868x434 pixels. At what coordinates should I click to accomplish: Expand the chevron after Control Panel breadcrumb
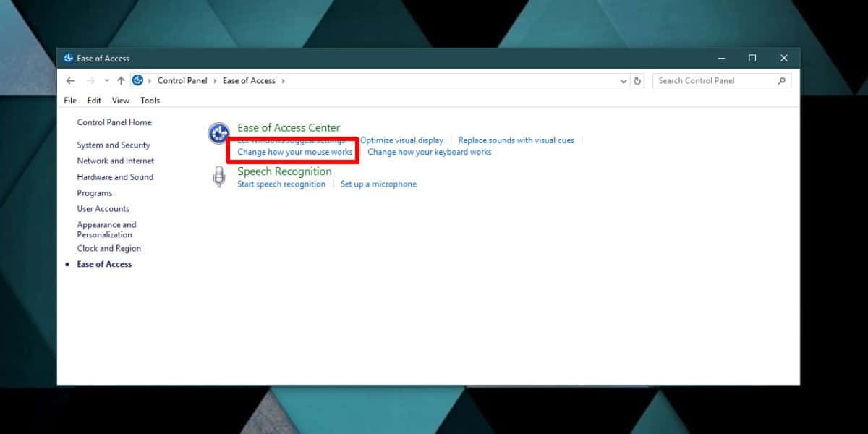215,81
